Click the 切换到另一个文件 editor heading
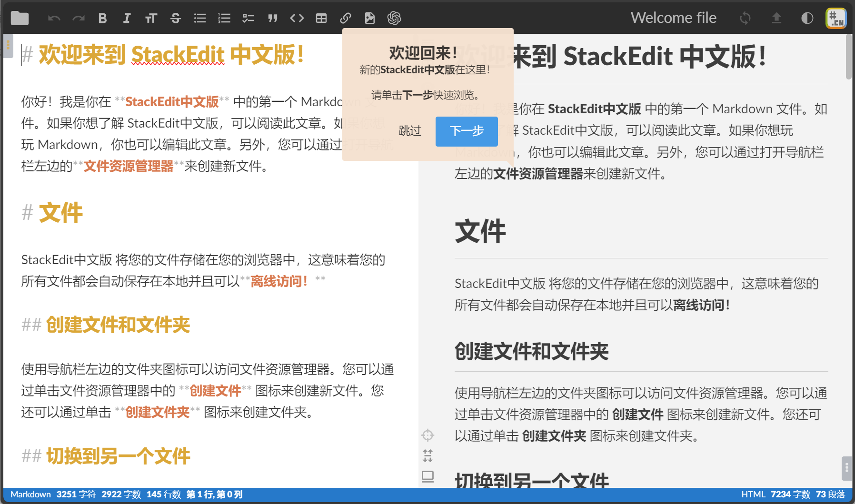 (x=118, y=456)
